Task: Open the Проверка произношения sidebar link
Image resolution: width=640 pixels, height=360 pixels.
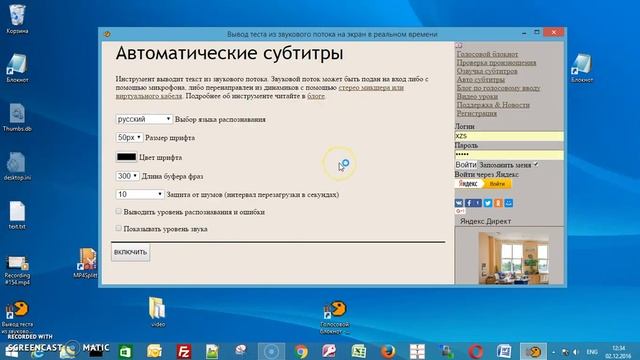Action: pyautogui.click(x=496, y=62)
